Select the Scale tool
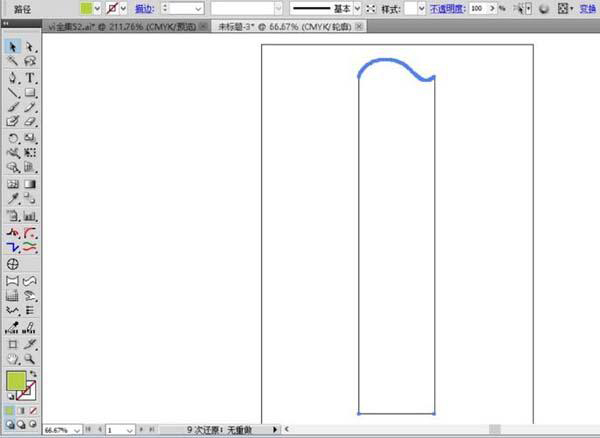The width and height of the screenshot is (600, 438). [x=29, y=138]
